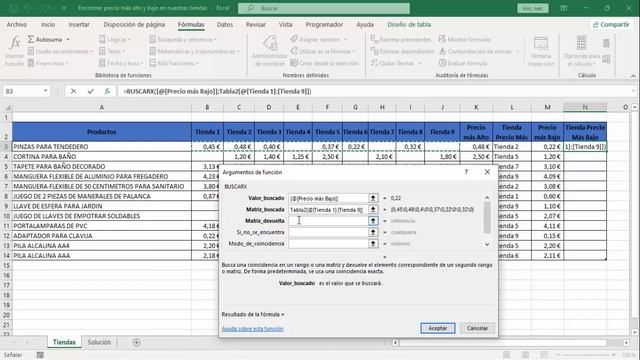Switch to the Diseño de tabla tab
The width and height of the screenshot is (640, 360).
[x=409, y=24]
